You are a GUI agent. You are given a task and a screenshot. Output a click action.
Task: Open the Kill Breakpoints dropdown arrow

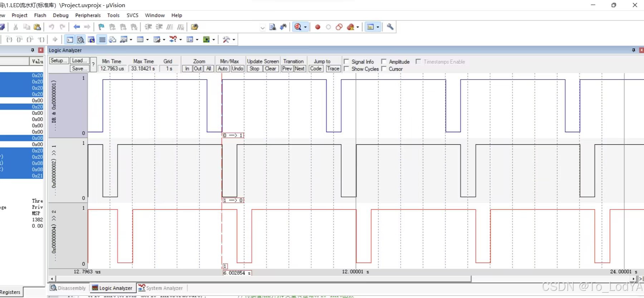tap(357, 27)
